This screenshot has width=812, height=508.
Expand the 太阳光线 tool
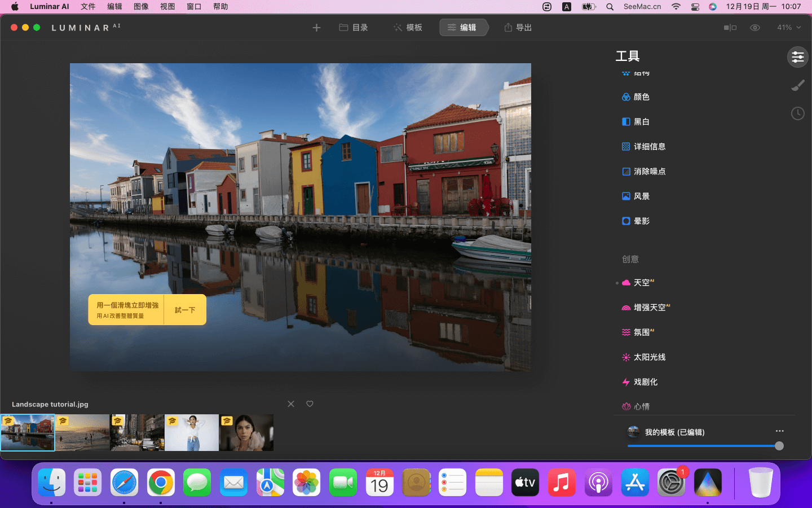coord(649,357)
